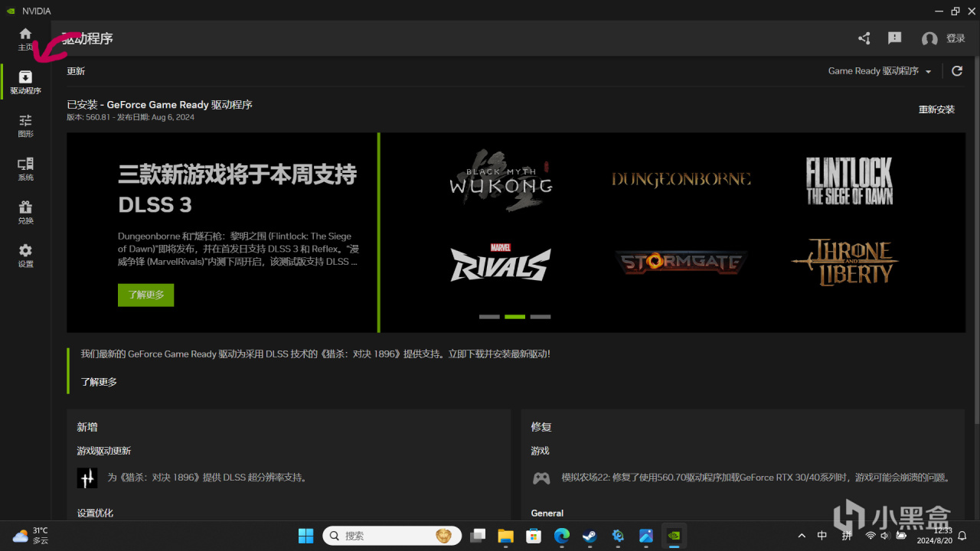Viewport: 980px width, 551px height.
Task: Click the 新增 heading
Action: [87, 427]
